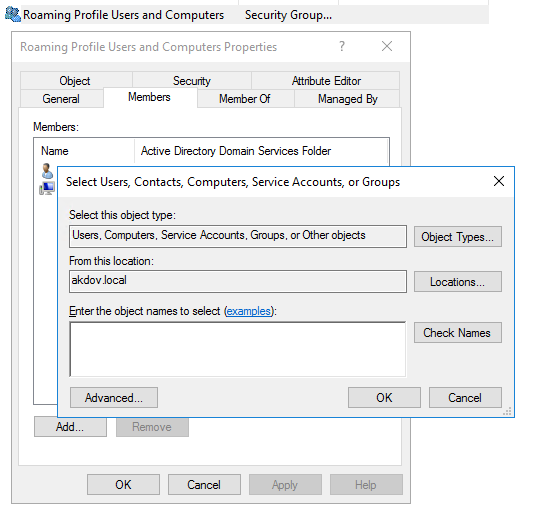Click the Roaming Profile group icon
This screenshot has width=533, height=511.
click(13, 15)
